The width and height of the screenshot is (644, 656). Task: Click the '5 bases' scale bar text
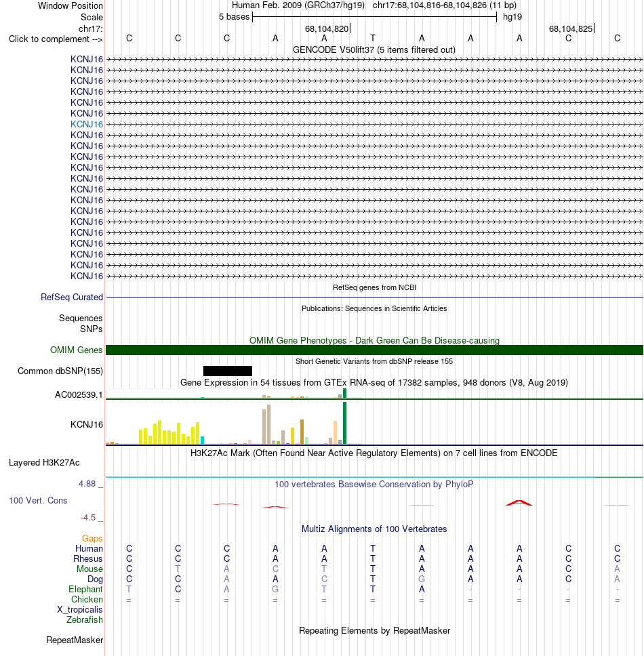click(x=234, y=17)
